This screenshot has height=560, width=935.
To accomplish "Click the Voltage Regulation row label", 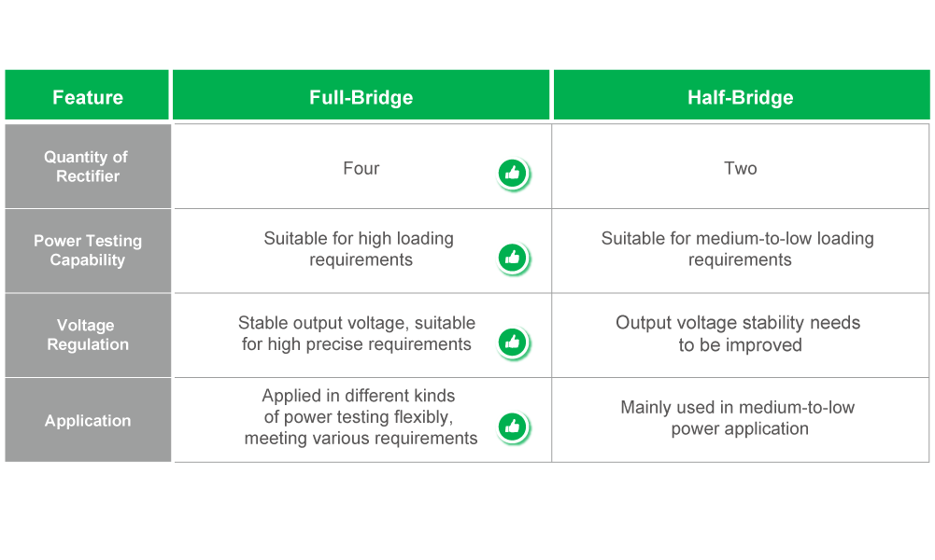I will [x=88, y=335].
